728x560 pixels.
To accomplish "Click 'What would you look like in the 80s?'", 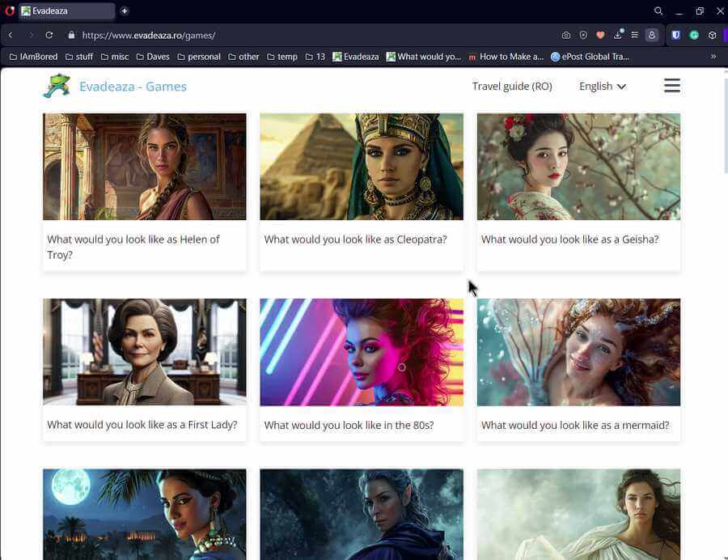I will [x=349, y=426].
